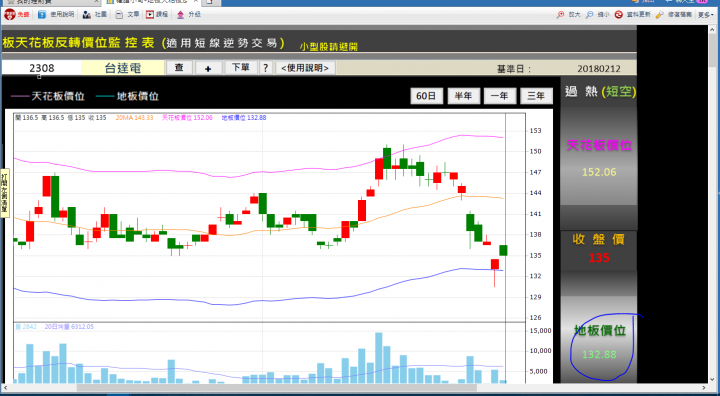Click the question mark button
This screenshot has width=720, height=396.
point(265,68)
